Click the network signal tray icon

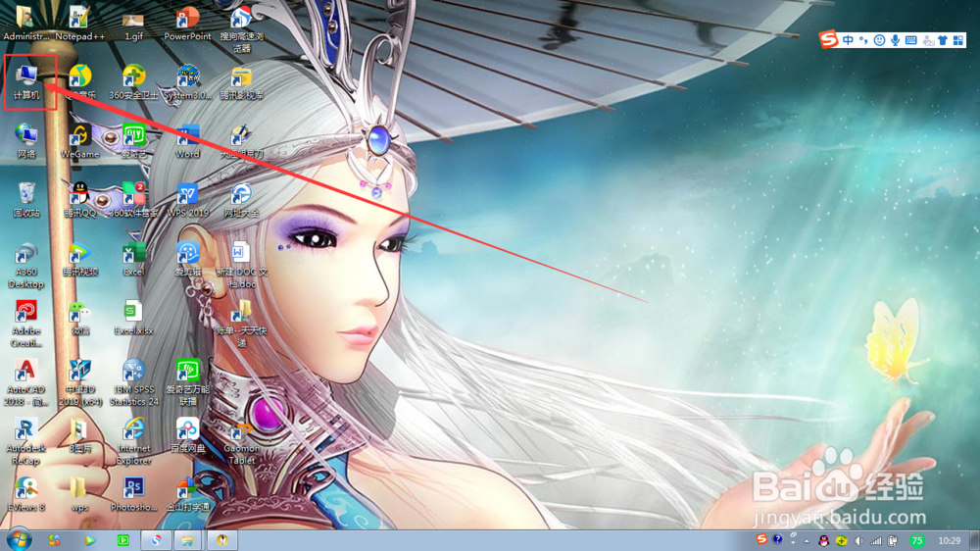[x=876, y=541]
